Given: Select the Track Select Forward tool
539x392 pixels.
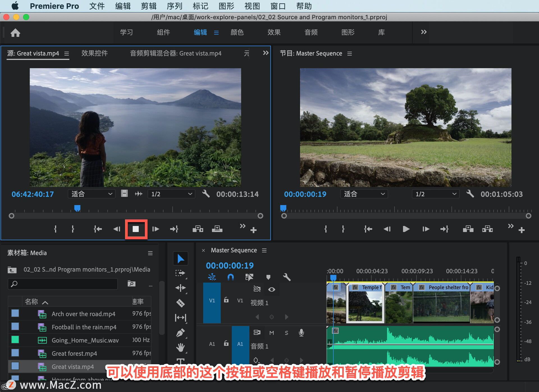Looking at the screenshot, I should click(x=181, y=273).
